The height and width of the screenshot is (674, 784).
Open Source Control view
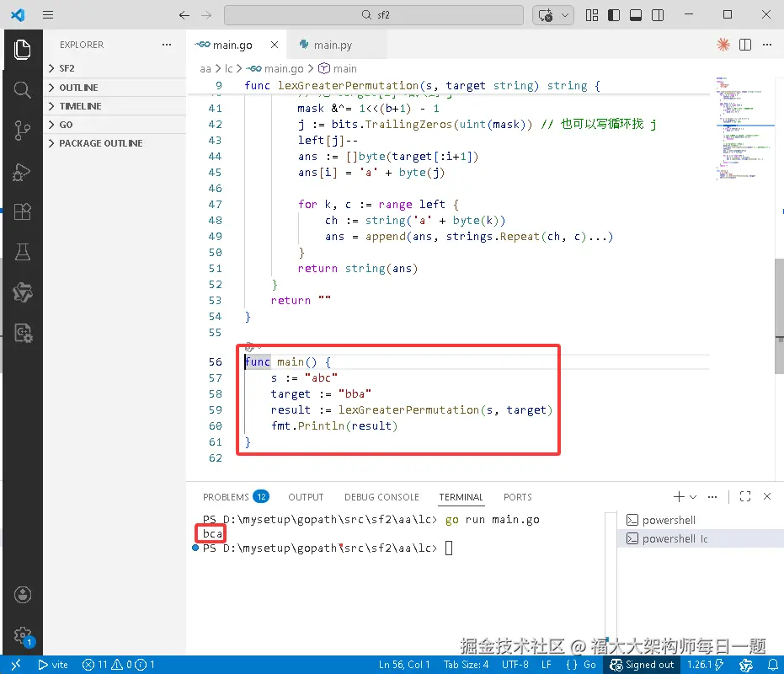22,131
